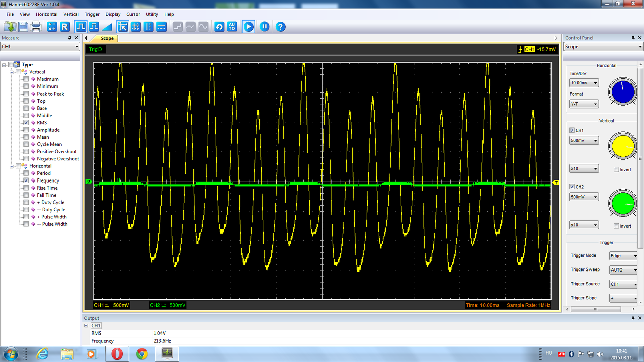Open help via question mark icon
This screenshot has height=362, width=644.
pos(281,27)
